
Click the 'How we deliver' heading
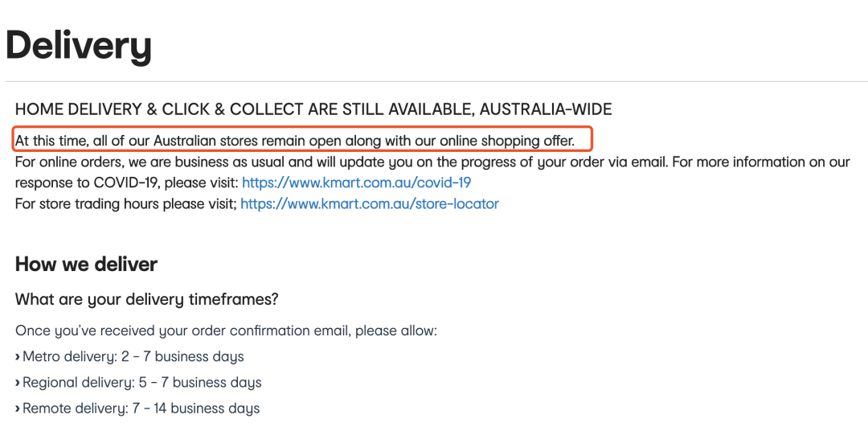(86, 264)
